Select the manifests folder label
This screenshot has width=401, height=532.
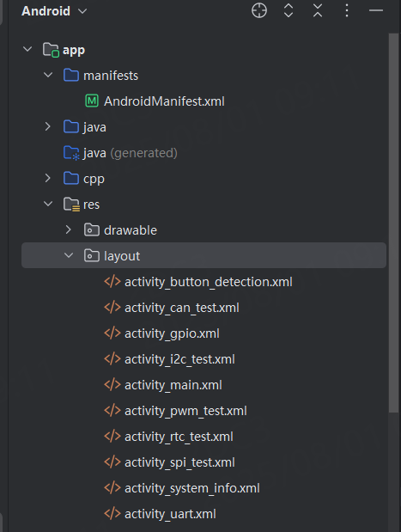(111, 76)
